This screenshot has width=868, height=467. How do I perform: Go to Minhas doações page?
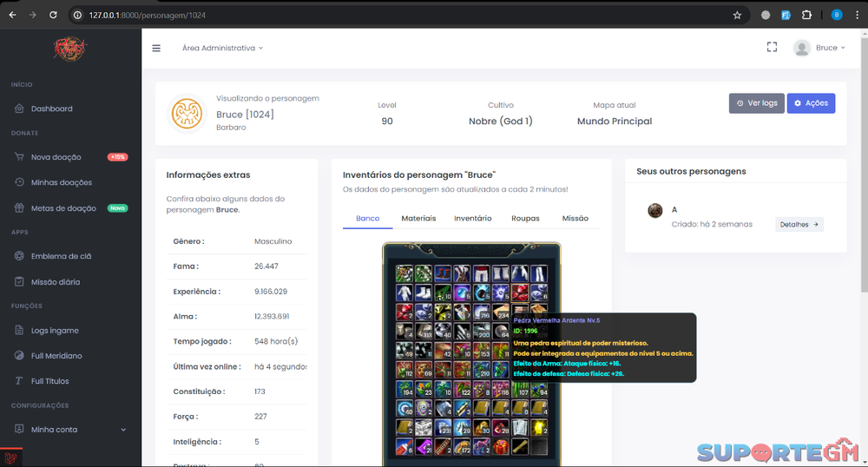pos(61,182)
